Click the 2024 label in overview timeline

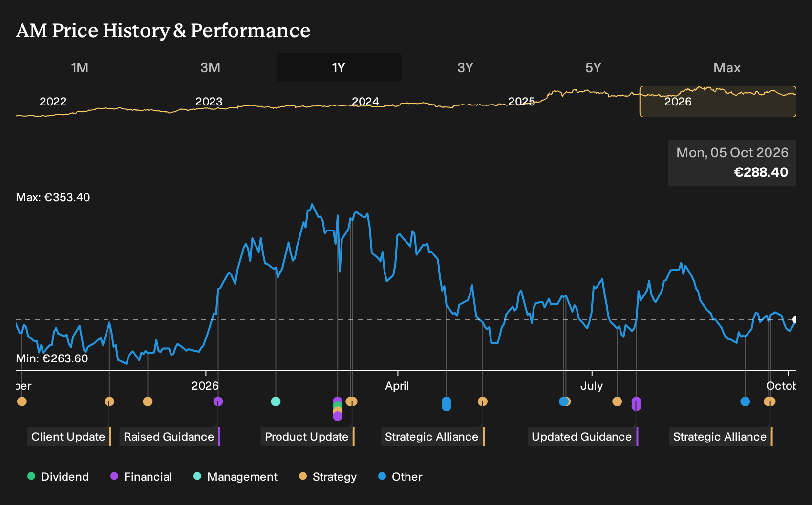[x=365, y=102]
